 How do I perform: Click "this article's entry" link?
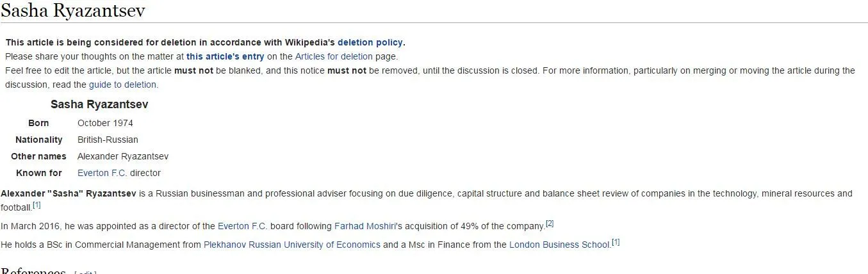(225, 56)
